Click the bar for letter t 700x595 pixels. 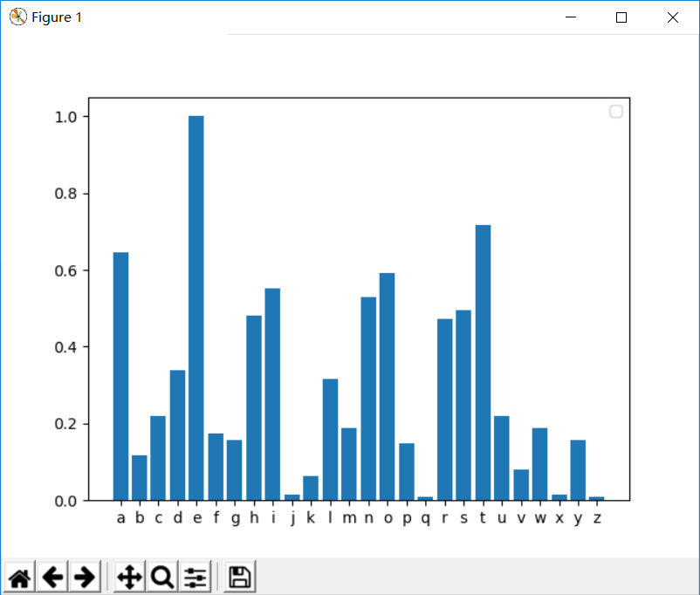(x=483, y=362)
